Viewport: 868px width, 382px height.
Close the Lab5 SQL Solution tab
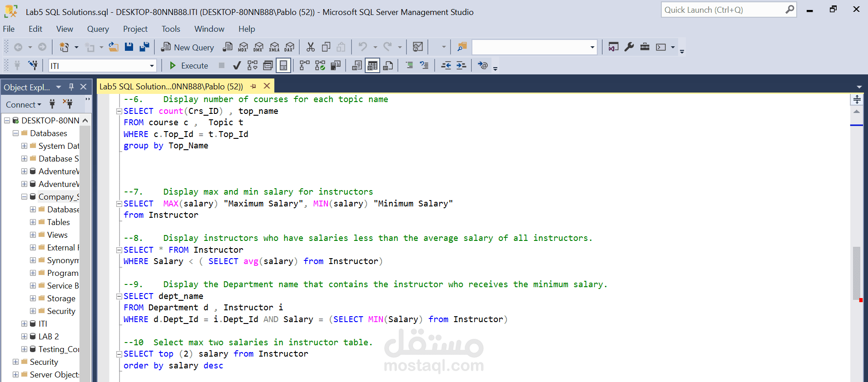pos(267,86)
